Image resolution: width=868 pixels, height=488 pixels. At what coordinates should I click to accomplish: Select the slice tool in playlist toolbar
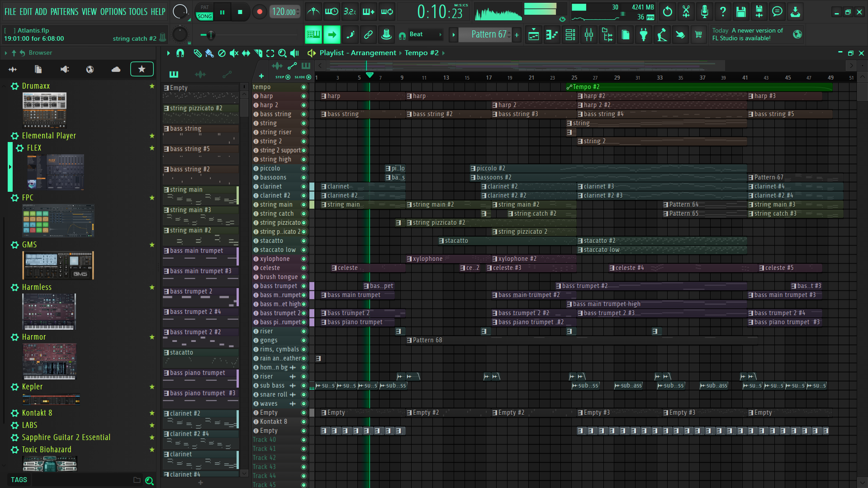pos(258,53)
